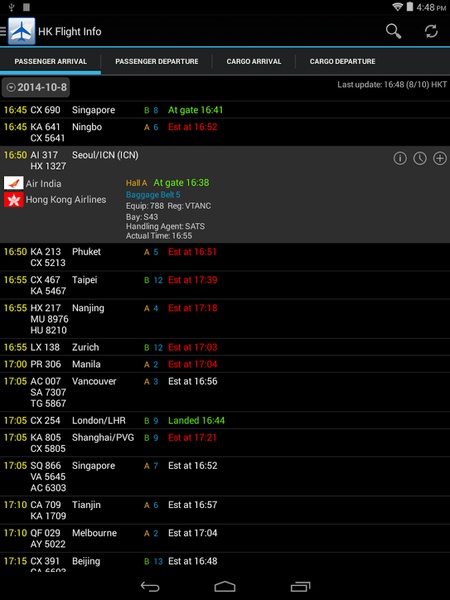The image size is (450, 600).
Task: Go to Android home screen
Action: point(225,586)
